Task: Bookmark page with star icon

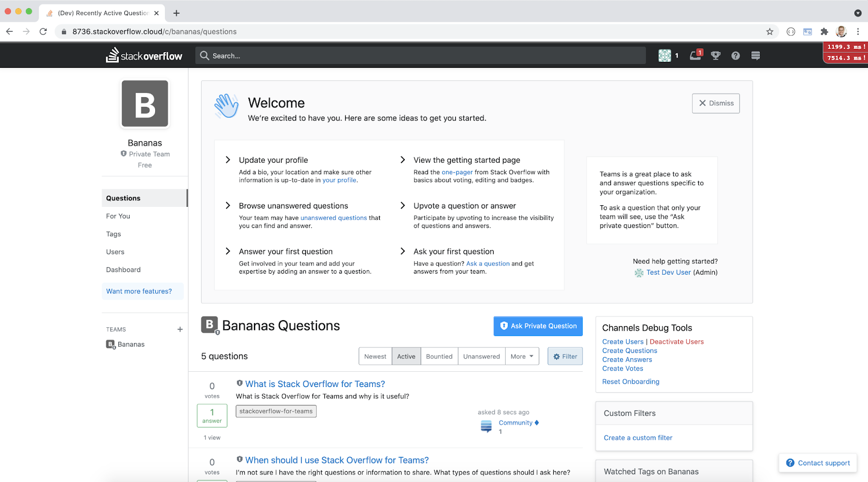Action: tap(770, 31)
